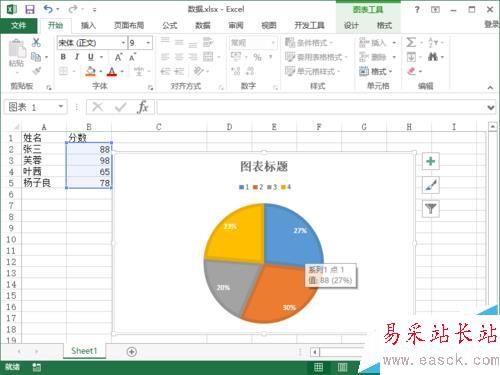Click the Chart Filters funnel button
Screen dimensions: 500x375
click(x=430, y=209)
